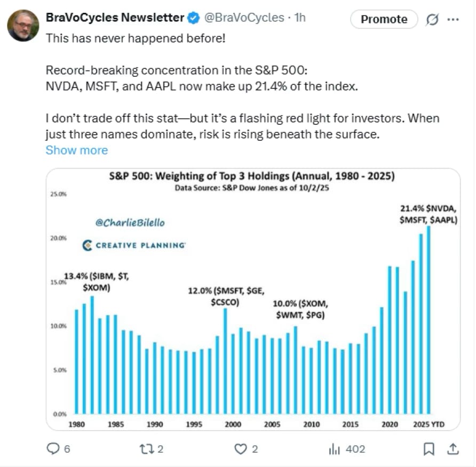Open the three-dot more options menu
The height and width of the screenshot is (467, 476).
point(453,20)
